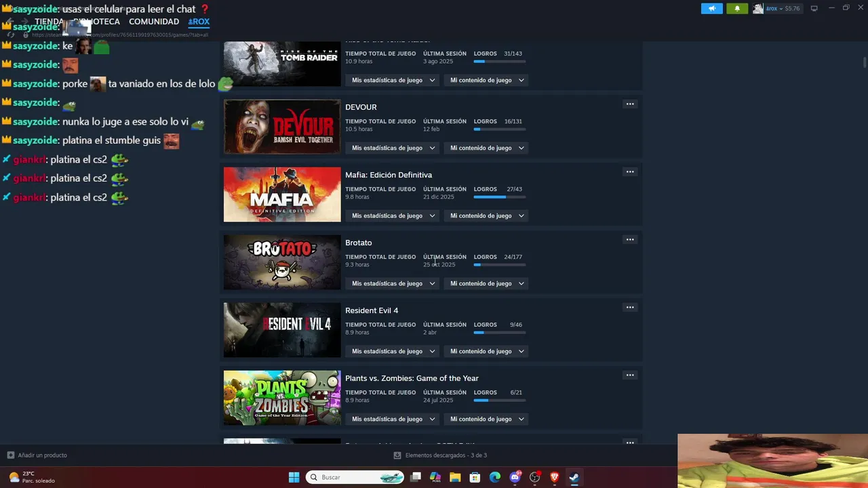Switch to Discord on the taskbar
Image resolution: width=868 pixels, height=488 pixels.
click(515, 477)
